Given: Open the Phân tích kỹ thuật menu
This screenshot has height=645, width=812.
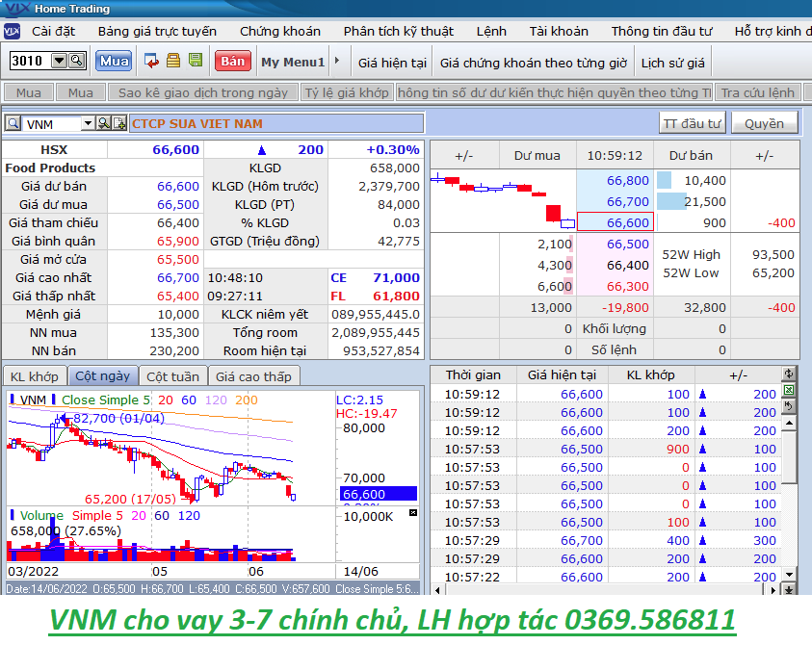Looking at the screenshot, I should (x=398, y=32).
